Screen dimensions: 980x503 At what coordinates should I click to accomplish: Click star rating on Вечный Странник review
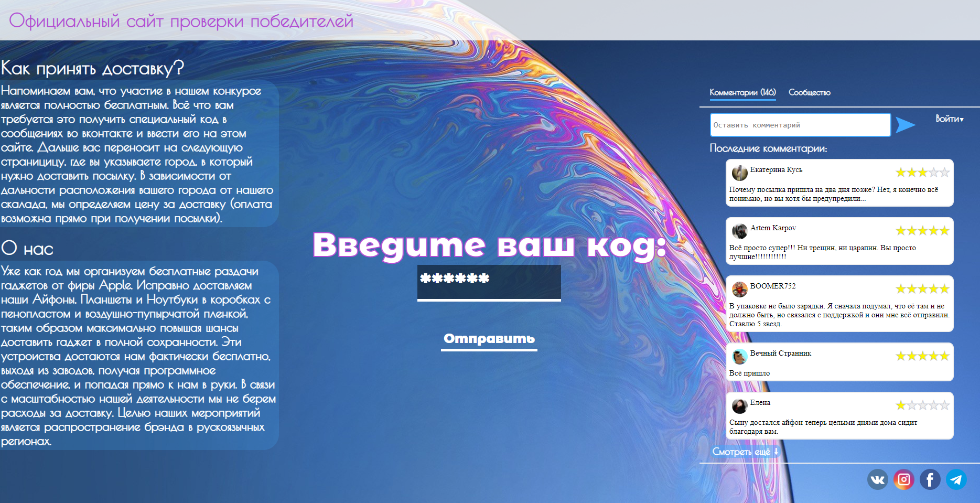point(922,356)
